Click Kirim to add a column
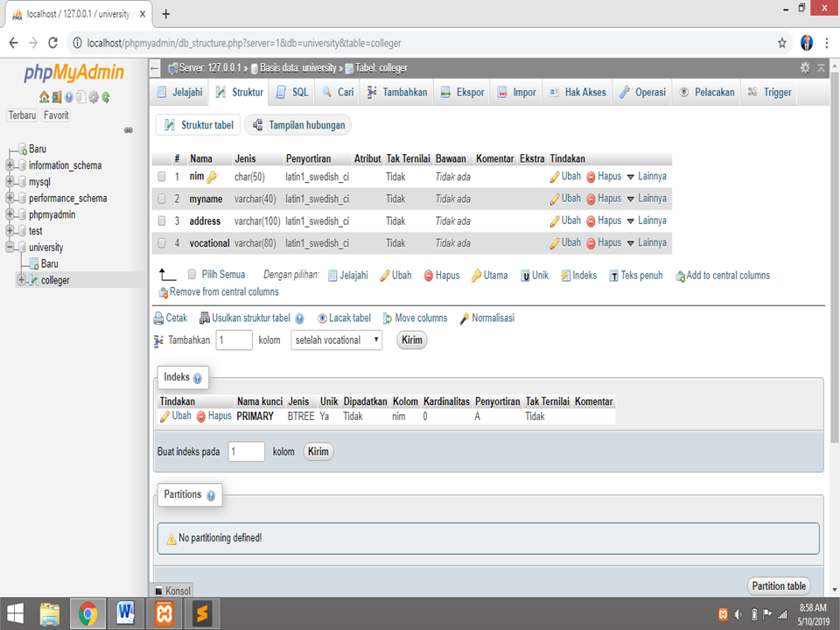The image size is (840, 630). [411, 339]
